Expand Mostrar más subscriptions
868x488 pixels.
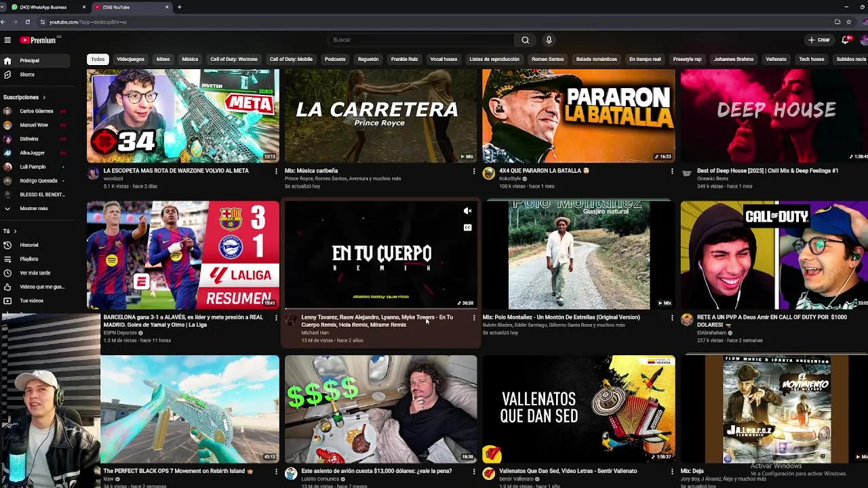click(35, 208)
